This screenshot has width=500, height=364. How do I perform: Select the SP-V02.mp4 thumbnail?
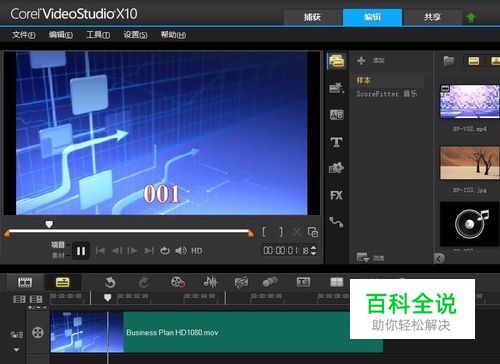click(470, 101)
